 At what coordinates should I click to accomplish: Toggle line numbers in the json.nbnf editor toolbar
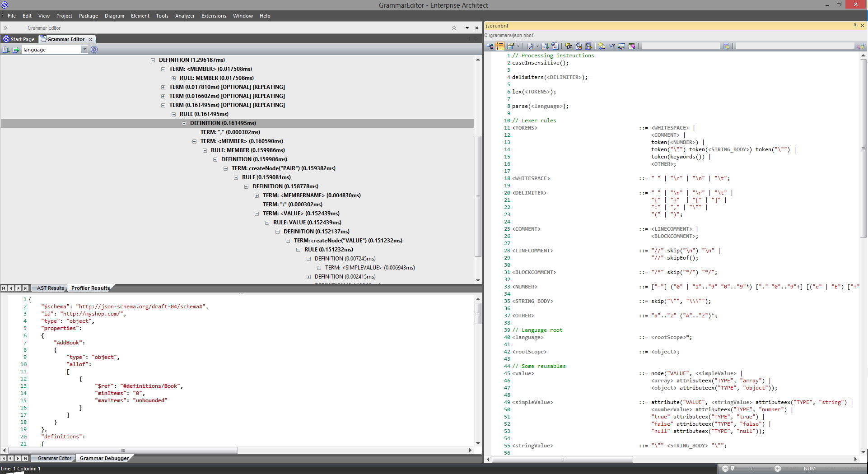[x=500, y=46]
